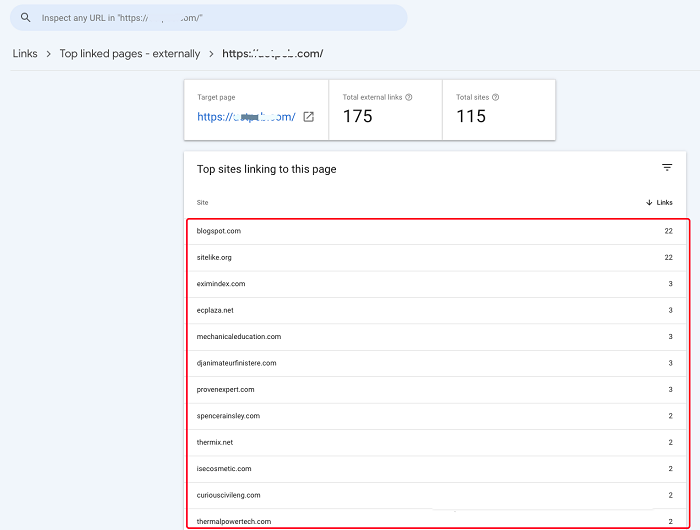Open Top linked pages - externally breadcrumb
This screenshot has width=700, height=530.
point(130,54)
